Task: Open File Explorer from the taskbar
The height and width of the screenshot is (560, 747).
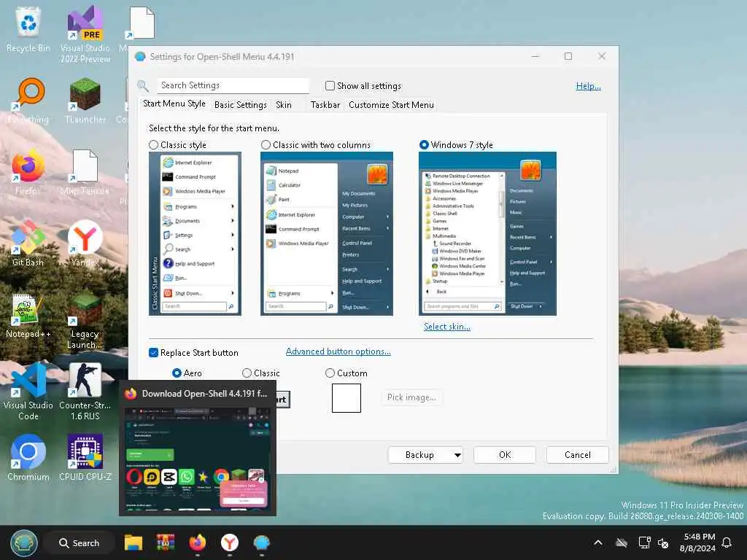Action: click(x=133, y=542)
